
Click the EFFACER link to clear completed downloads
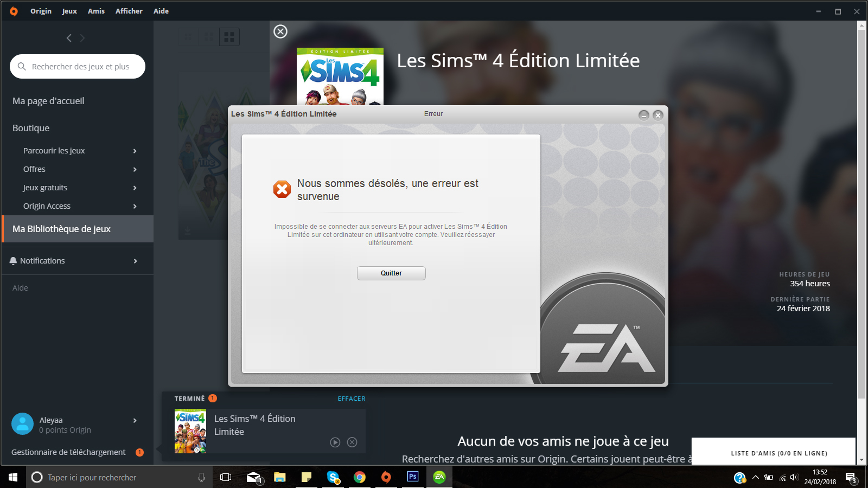352,399
